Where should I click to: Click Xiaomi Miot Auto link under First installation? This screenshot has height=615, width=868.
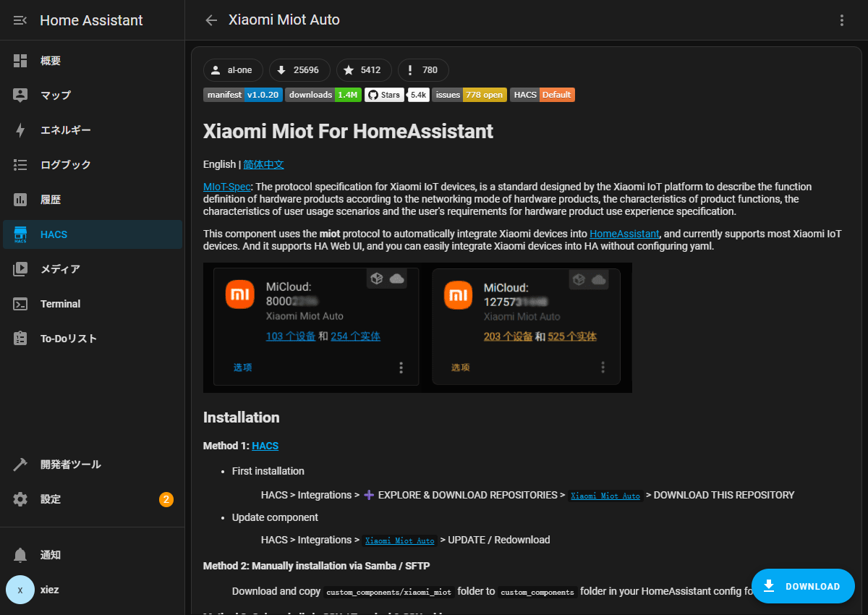pyautogui.click(x=605, y=496)
